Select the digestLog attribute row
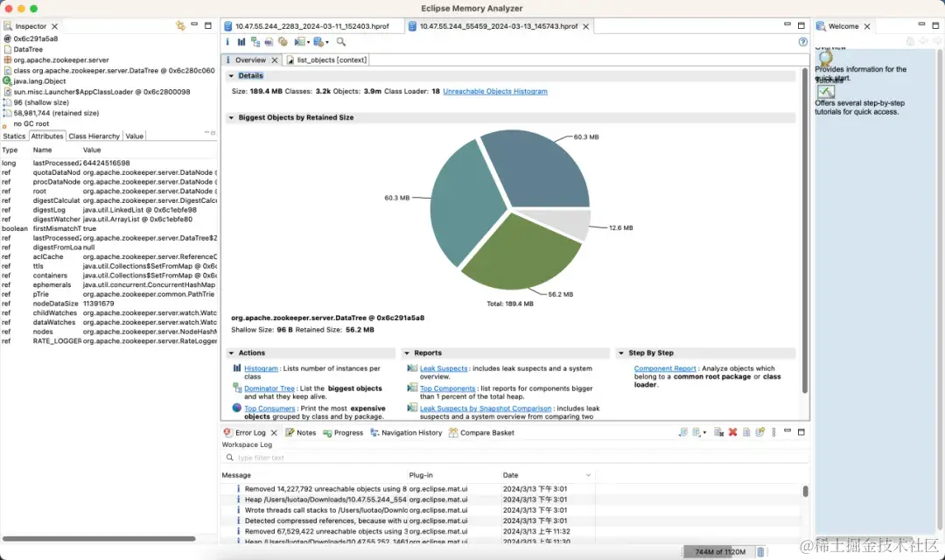This screenshot has height=560, width=945. click(x=108, y=210)
